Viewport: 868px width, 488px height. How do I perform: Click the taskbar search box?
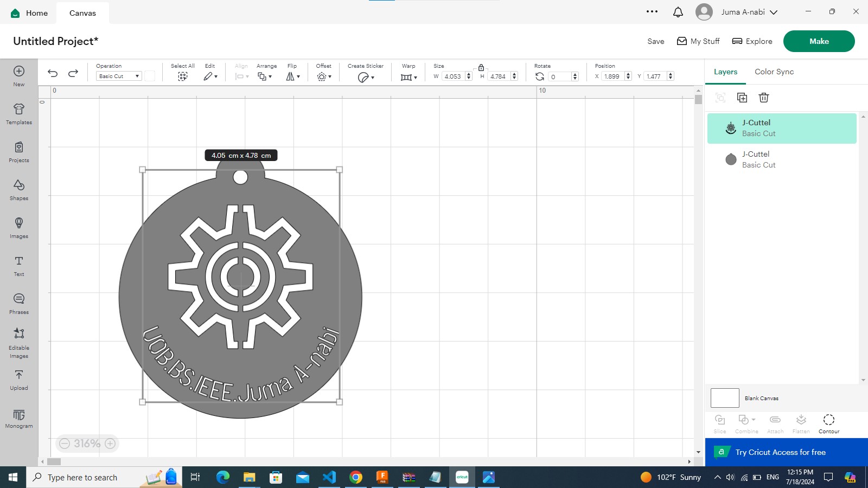point(104,477)
